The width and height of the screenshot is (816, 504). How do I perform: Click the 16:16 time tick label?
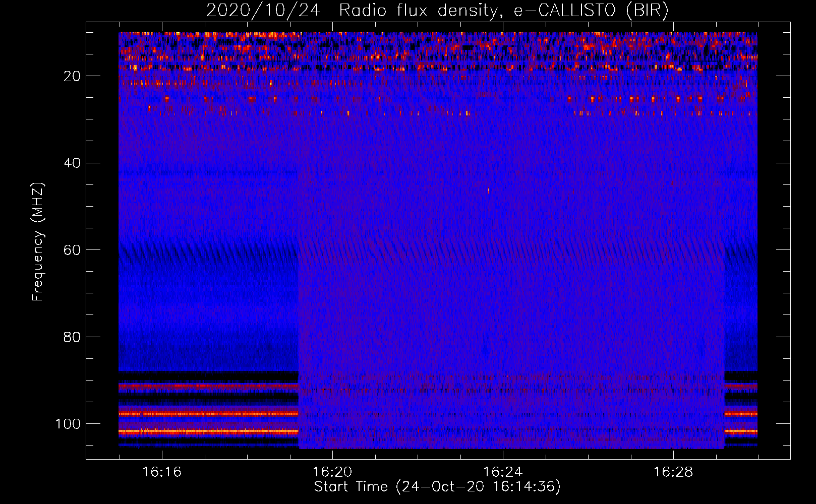(x=162, y=472)
